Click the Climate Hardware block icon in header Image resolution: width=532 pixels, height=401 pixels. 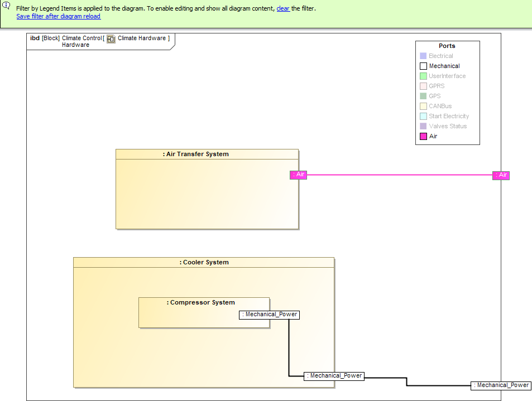click(111, 38)
